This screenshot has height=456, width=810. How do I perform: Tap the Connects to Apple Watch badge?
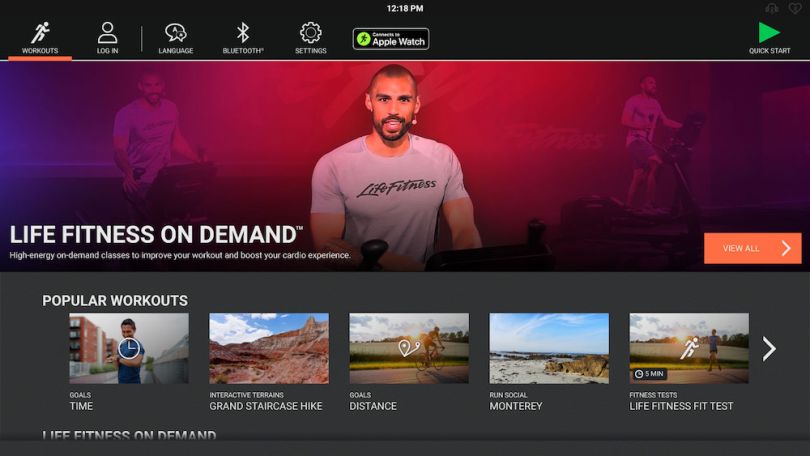point(390,39)
